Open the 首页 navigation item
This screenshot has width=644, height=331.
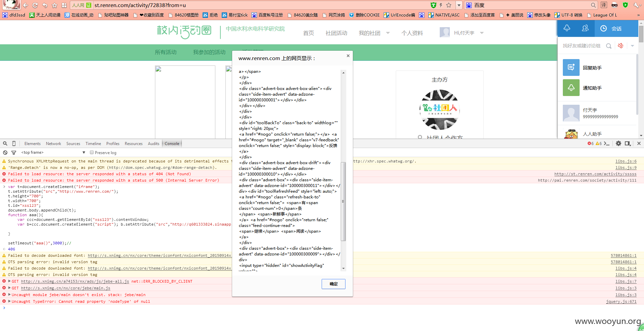[308, 33]
